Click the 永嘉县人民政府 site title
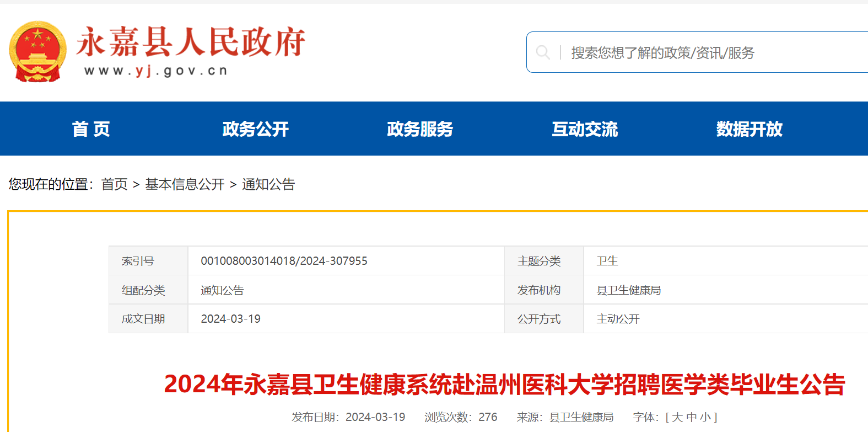This screenshot has width=868, height=432. (191, 42)
